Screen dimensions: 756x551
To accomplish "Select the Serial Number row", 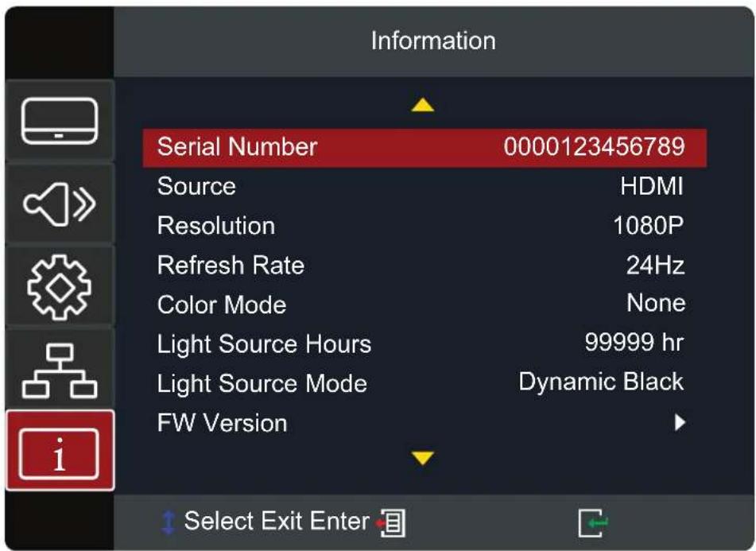I will pos(425,148).
